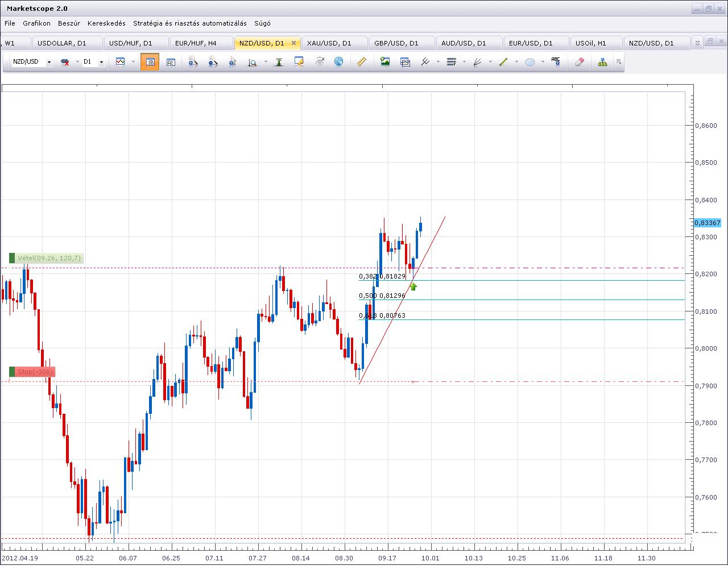
Task: Click the vertical zoom magnifier icon
Action: (x=253, y=62)
